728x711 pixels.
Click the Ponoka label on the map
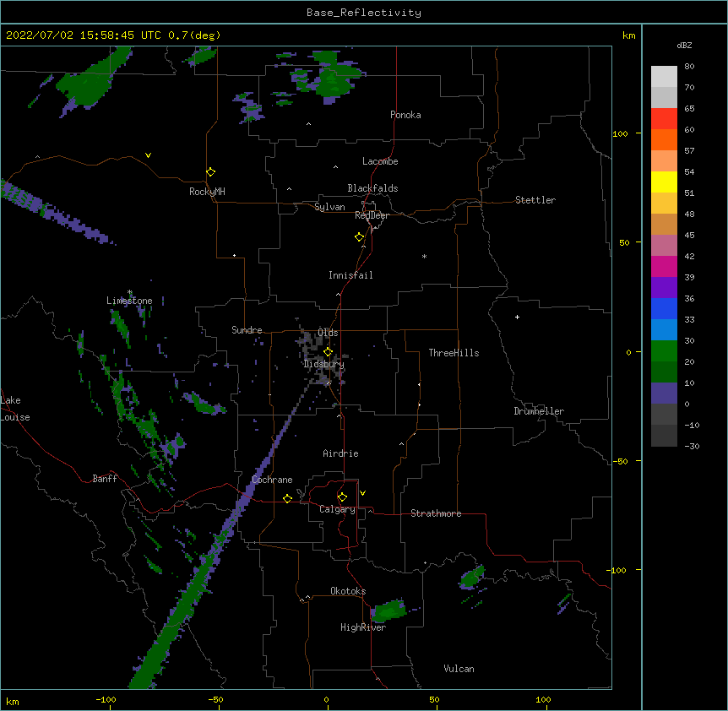[x=405, y=115]
